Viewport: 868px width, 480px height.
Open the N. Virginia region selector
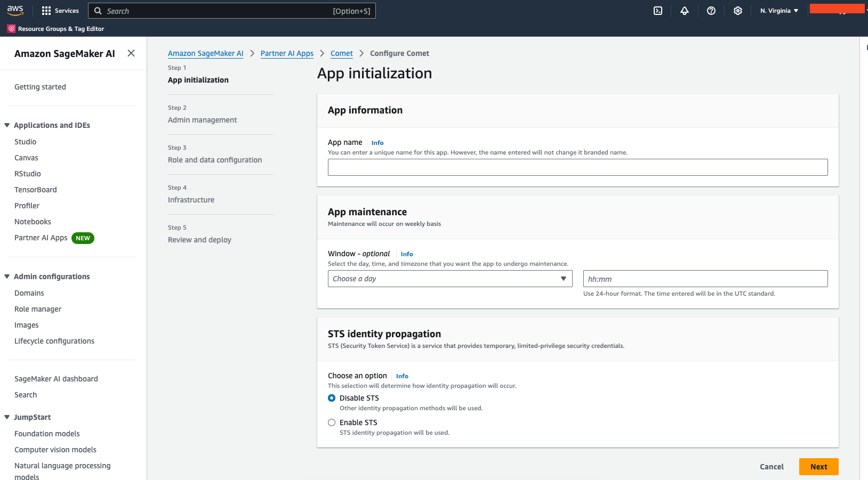pyautogui.click(x=779, y=11)
